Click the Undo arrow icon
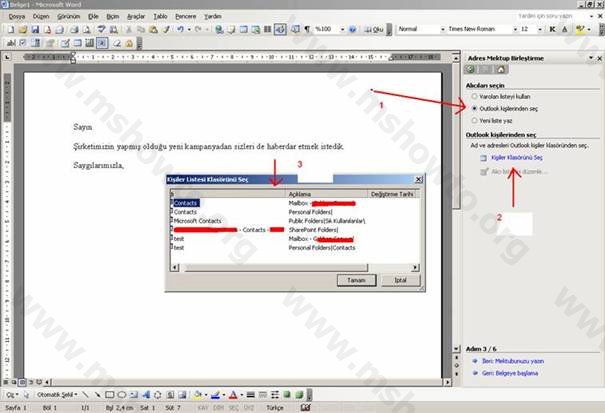605x413 pixels. pyautogui.click(x=180, y=29)
